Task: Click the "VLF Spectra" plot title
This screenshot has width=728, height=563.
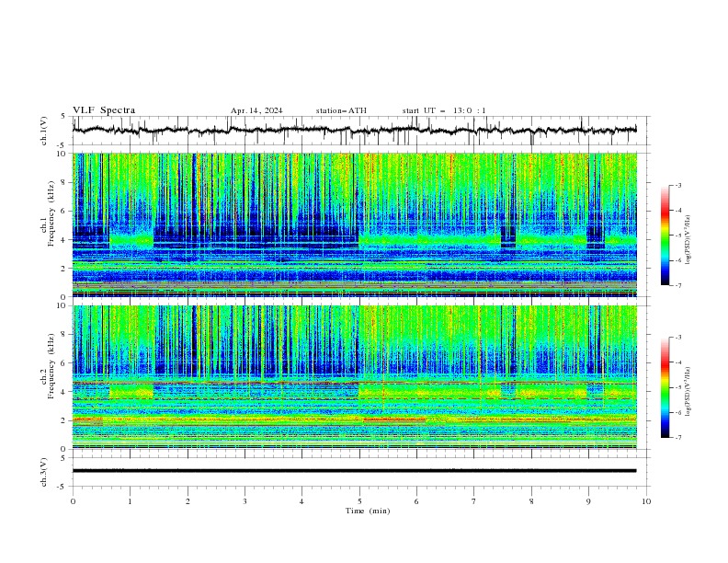Action: coord(104,110)
